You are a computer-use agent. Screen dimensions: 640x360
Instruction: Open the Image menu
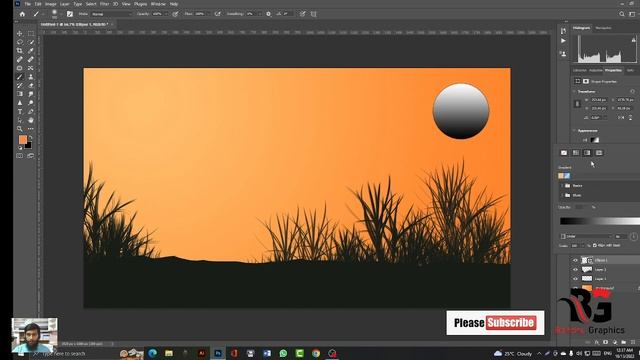click(50, 4)
